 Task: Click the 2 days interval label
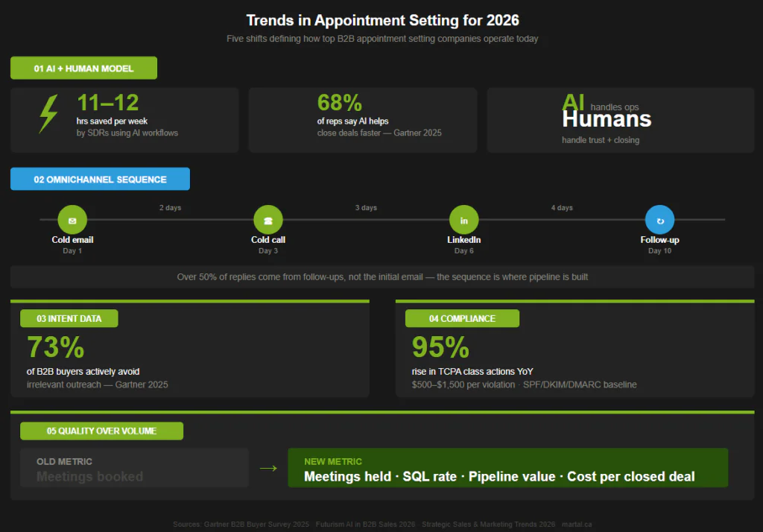(x=171, y=207)
